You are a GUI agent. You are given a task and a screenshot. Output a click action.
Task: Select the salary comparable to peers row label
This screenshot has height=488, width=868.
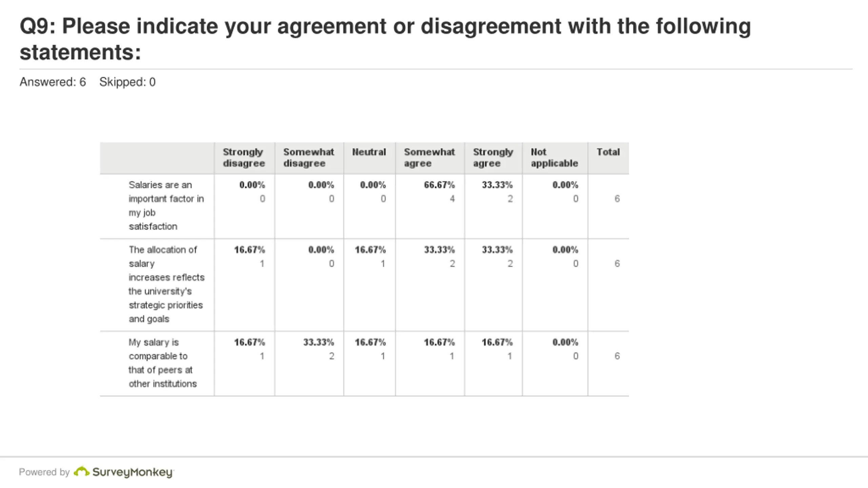click(x=162, y=363)
